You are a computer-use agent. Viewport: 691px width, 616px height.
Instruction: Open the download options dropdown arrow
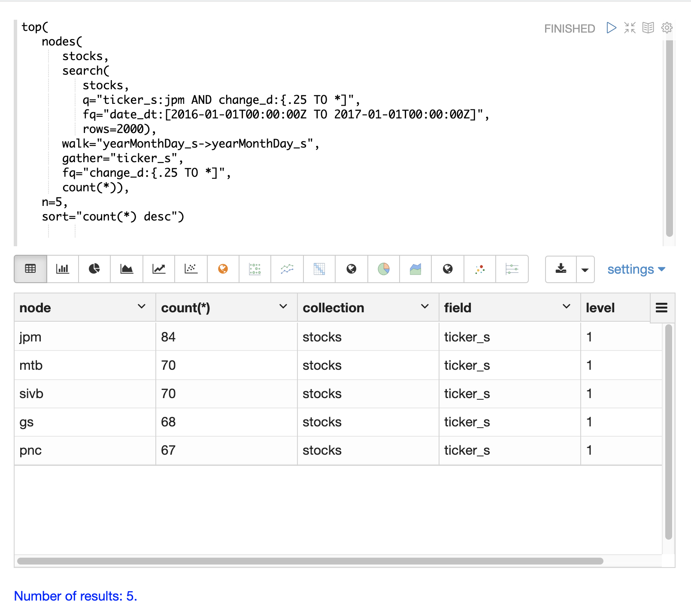[585, 270]
